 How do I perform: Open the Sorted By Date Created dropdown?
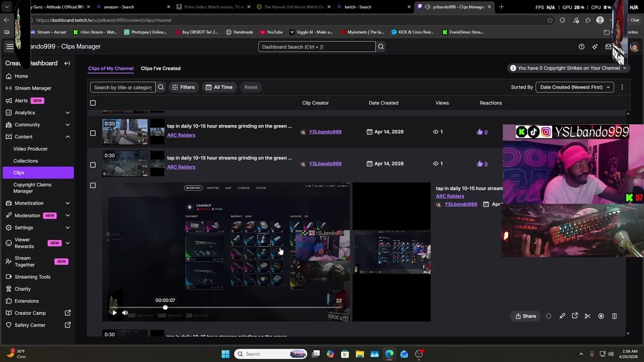coord(575,87)
